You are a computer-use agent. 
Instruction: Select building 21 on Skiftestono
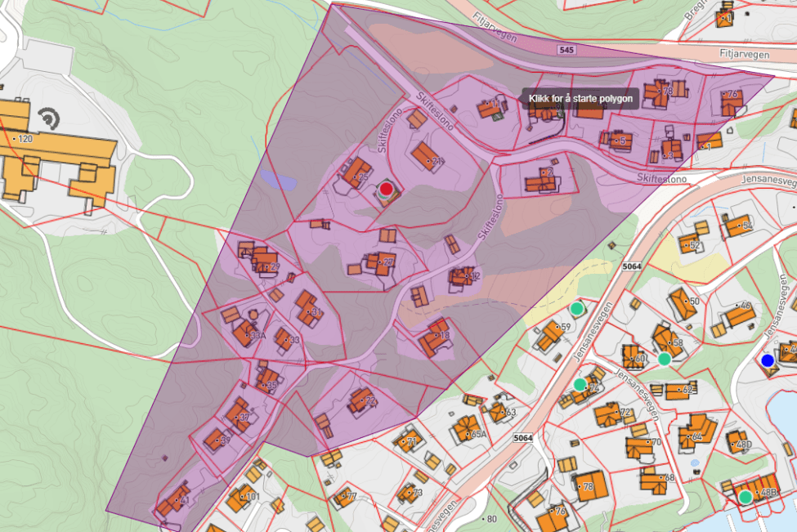point(426,155)
